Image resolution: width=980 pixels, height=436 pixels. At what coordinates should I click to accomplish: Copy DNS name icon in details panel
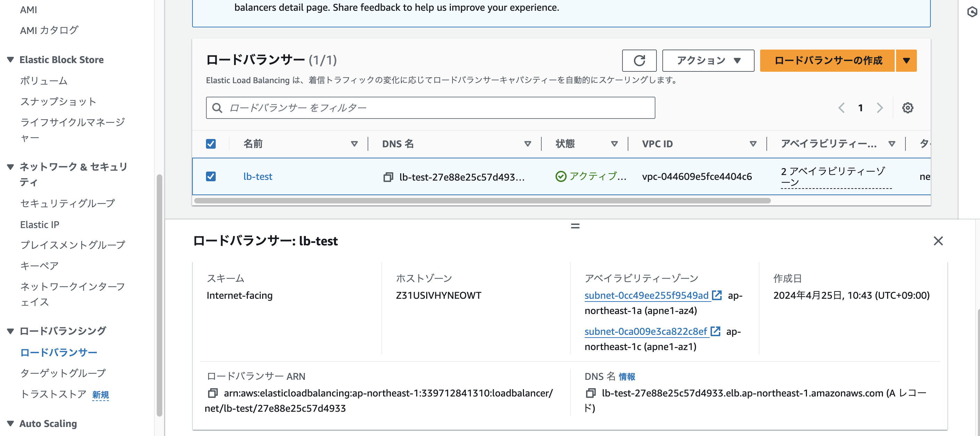(x=591, y=393)
